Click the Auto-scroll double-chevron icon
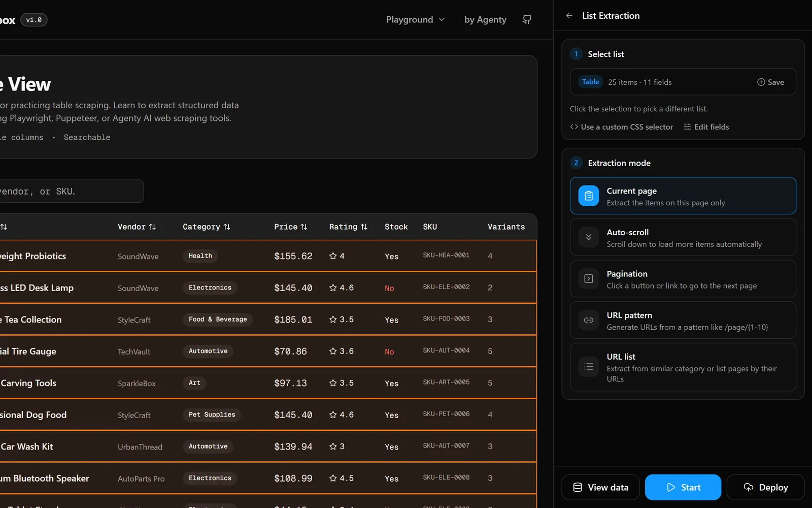 pyautogui.click(x=589, y=237)
